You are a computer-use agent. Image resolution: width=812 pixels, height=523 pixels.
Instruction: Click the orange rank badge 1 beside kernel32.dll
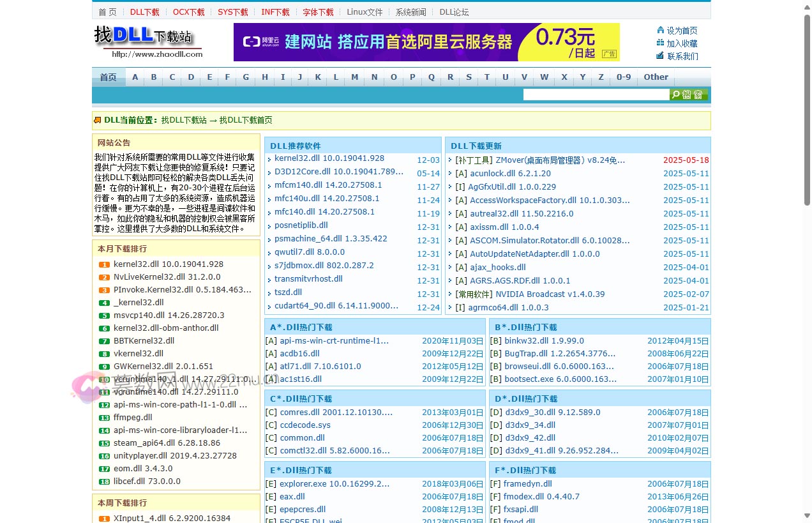[104, 264]
